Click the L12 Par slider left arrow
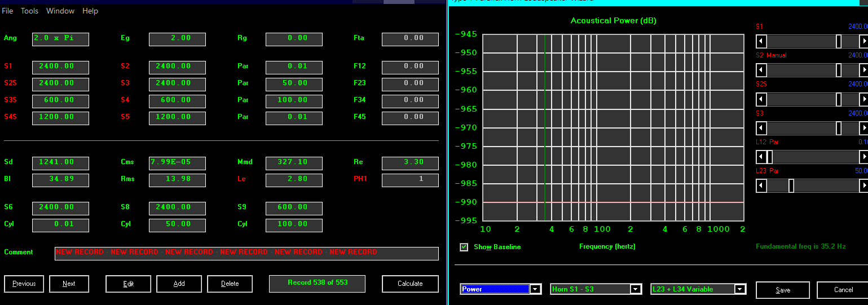This screenshot has width=868, height=305. pyautogui.click(x=761, y=157)
